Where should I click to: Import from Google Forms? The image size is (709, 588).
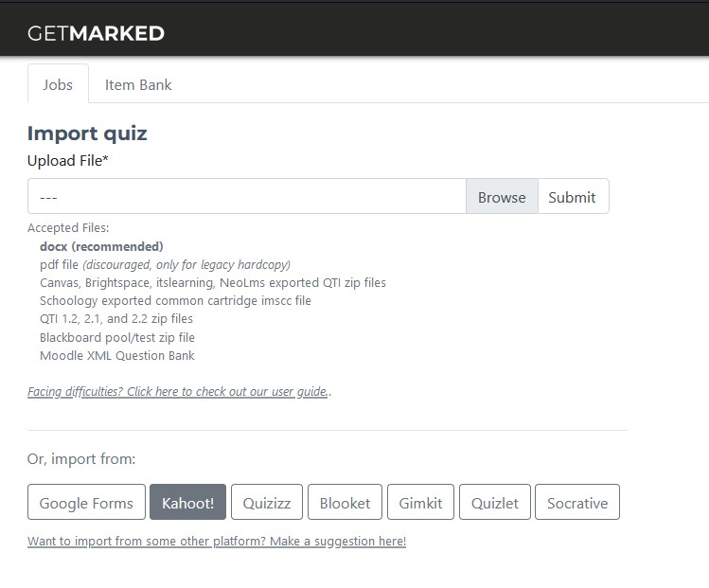(x=86, y=502)
